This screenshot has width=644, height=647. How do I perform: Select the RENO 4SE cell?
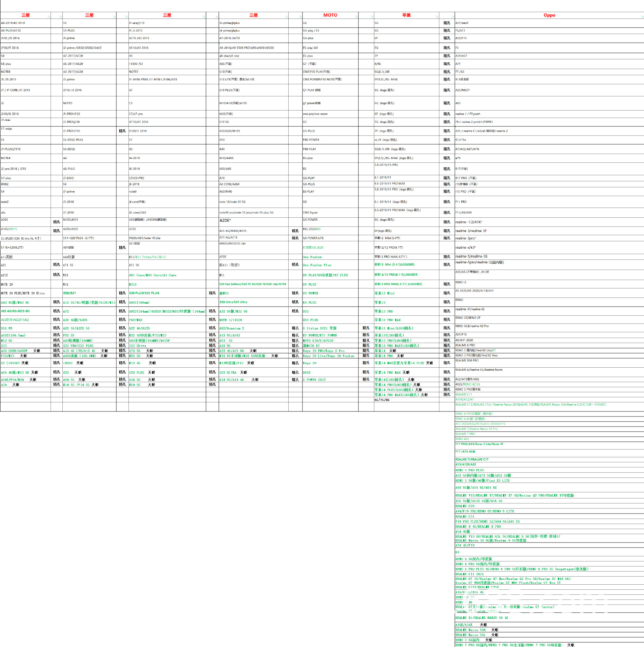(549, 439)
